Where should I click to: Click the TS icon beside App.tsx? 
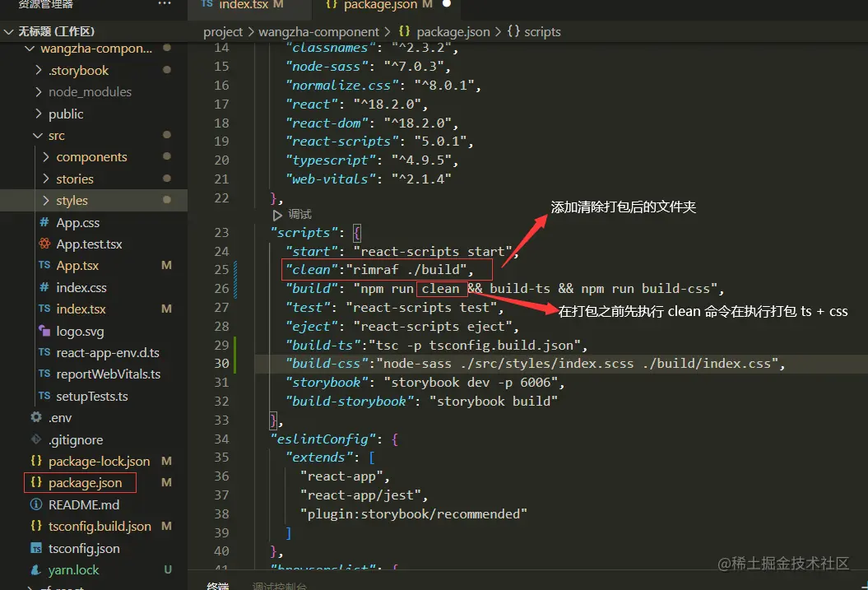(44, 265)
